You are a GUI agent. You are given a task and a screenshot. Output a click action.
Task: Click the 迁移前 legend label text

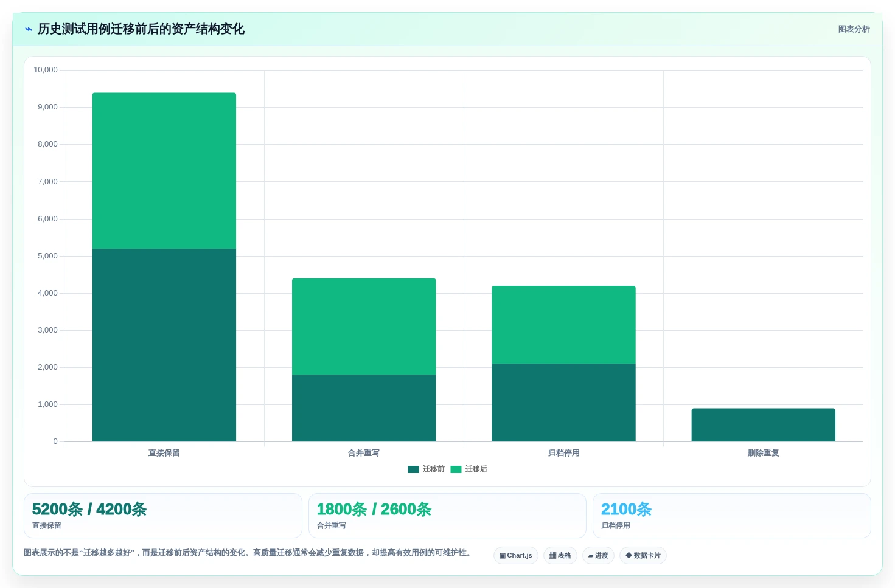coord(434,469)
